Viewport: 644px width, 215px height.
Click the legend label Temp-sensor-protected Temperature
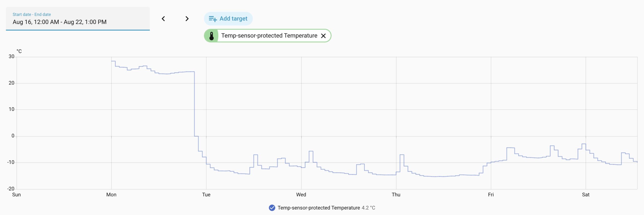click(319, 208)
